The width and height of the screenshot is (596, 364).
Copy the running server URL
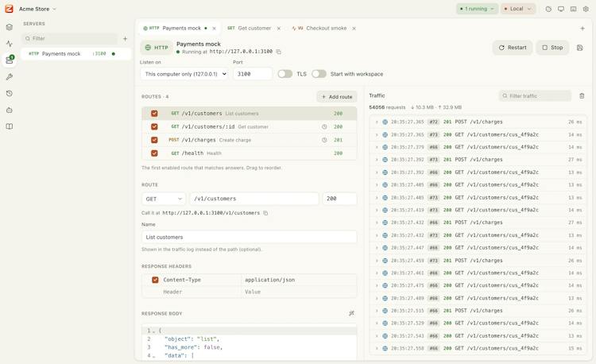pyautogui.click(x=279, y=52)
